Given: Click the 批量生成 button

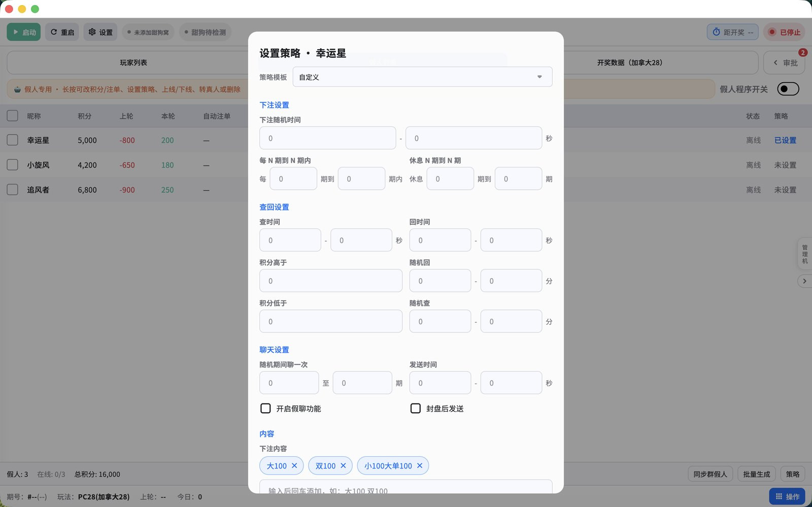Looking at the screenshot, I should 756,474.
